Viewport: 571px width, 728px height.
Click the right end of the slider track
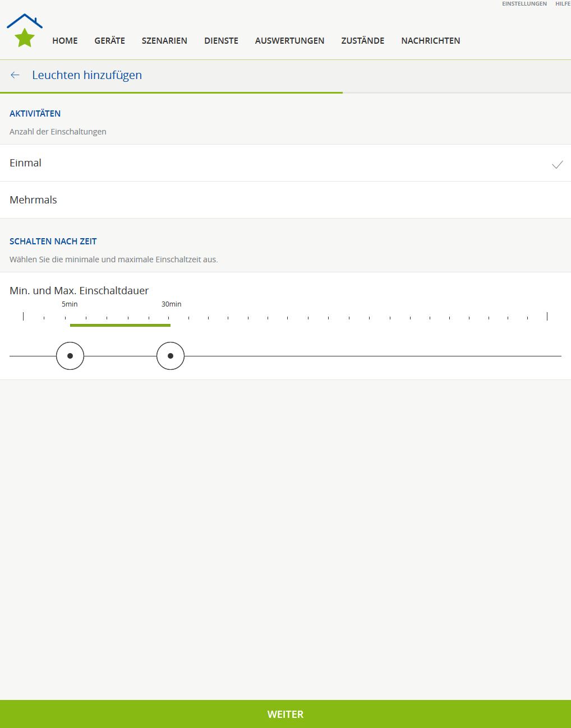[x=558, y=356]
